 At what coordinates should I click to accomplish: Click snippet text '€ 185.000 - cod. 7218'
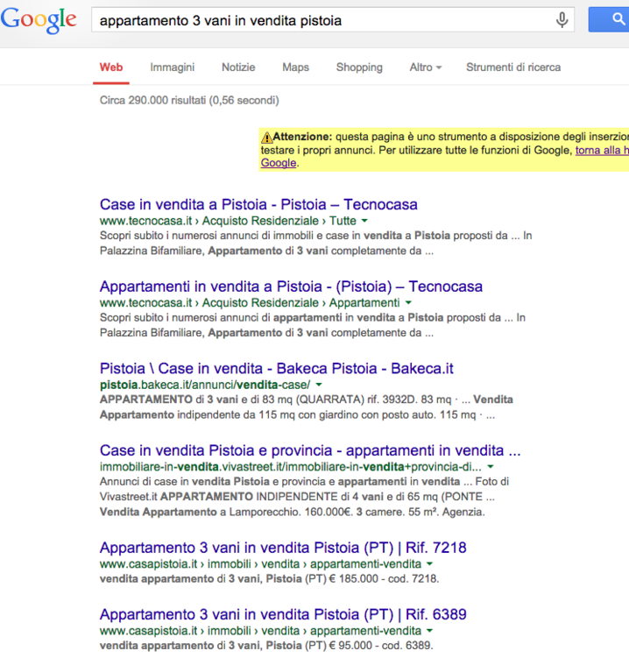(384, 579)
